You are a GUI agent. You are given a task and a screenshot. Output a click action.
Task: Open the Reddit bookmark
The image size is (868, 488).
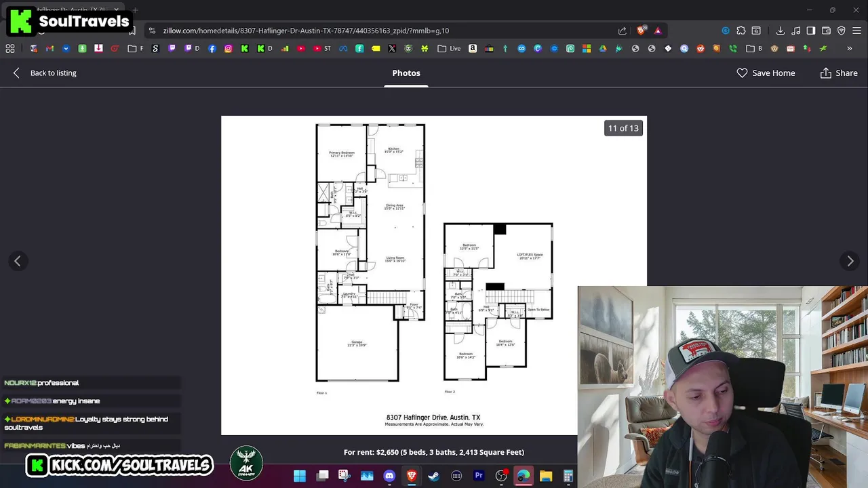(x=701, y=49)
